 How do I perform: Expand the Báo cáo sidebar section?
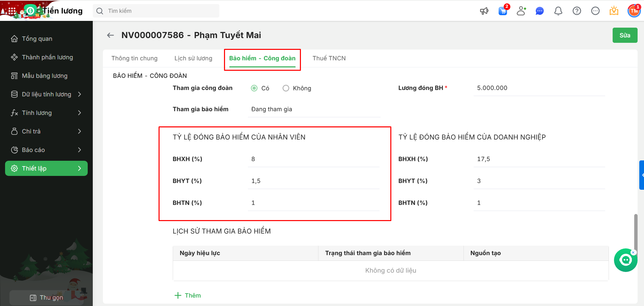pos(47,150)
